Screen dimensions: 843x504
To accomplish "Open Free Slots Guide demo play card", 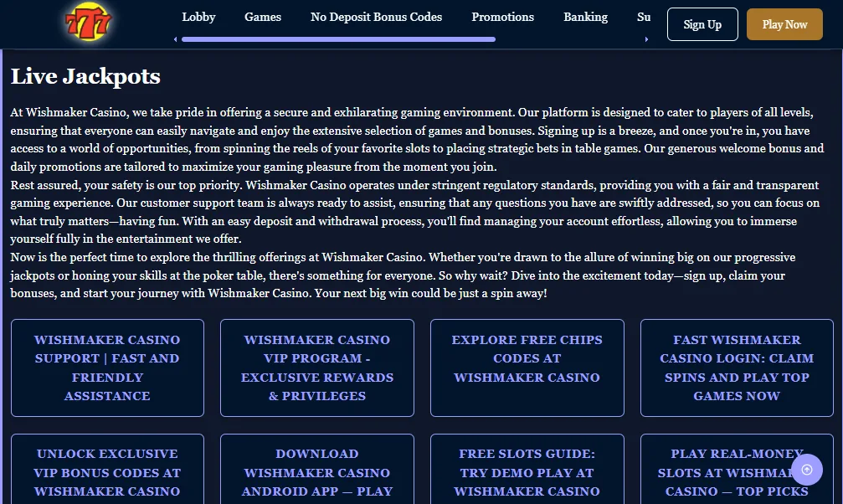I will [527, 469].
